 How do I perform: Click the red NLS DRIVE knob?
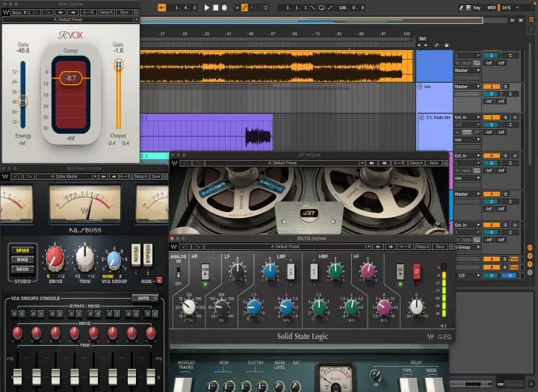tap(55, 258)
